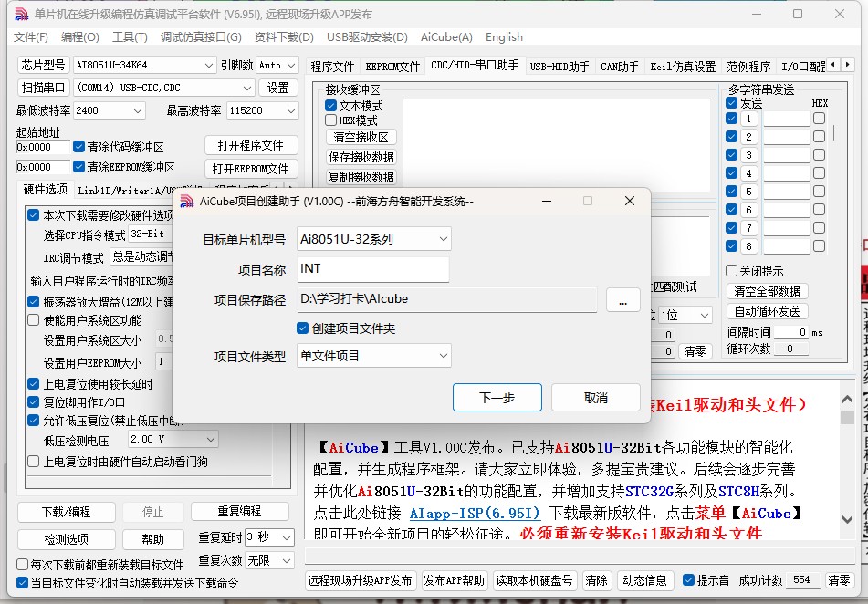The height and width of the screenshot is (604, 868).
Task: Click 扫描串口 button
Action: 43,88
